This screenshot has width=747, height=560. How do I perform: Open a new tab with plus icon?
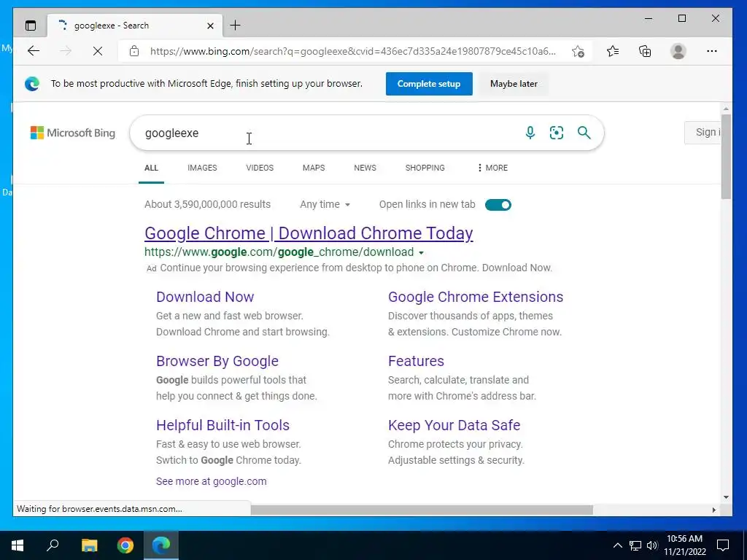(236, 26)
